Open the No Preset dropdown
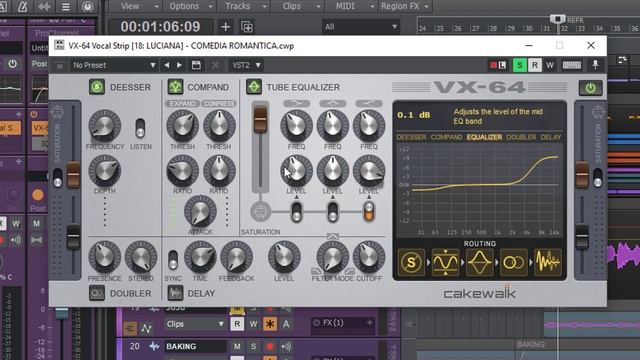Viewport: 640px width, 360px height. pos(114,65)
